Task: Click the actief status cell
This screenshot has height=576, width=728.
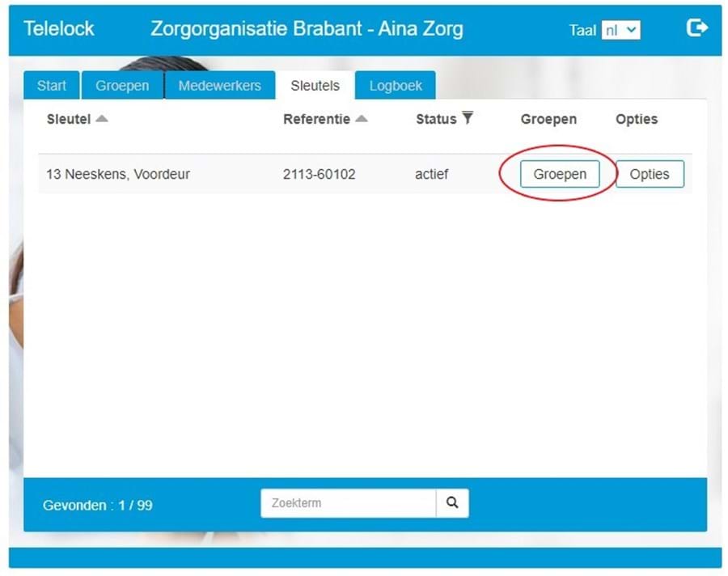Action: click(431, 174)
